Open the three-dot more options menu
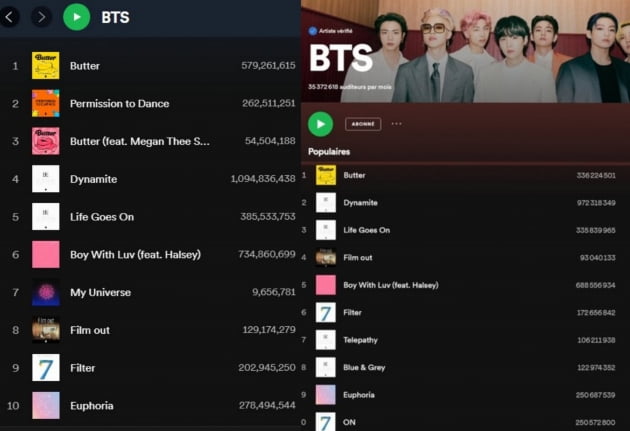Viewport: 630px width, 431px height. tap(397, 124)
